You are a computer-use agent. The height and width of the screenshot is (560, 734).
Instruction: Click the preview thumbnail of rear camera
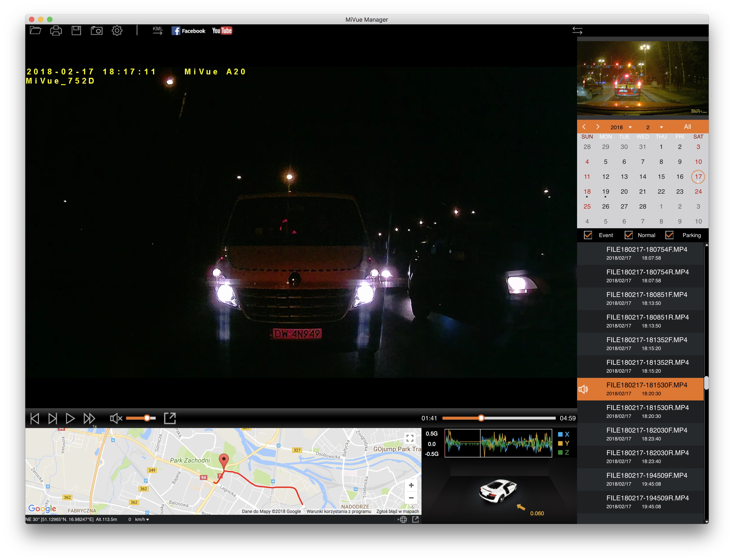click(x=643, y=78)
